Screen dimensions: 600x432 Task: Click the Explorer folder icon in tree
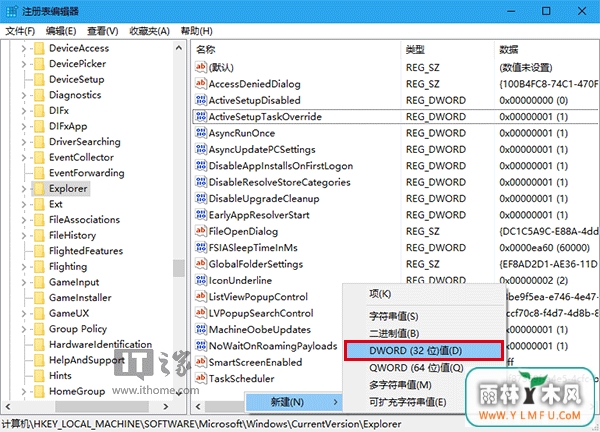tap(39, 189)
